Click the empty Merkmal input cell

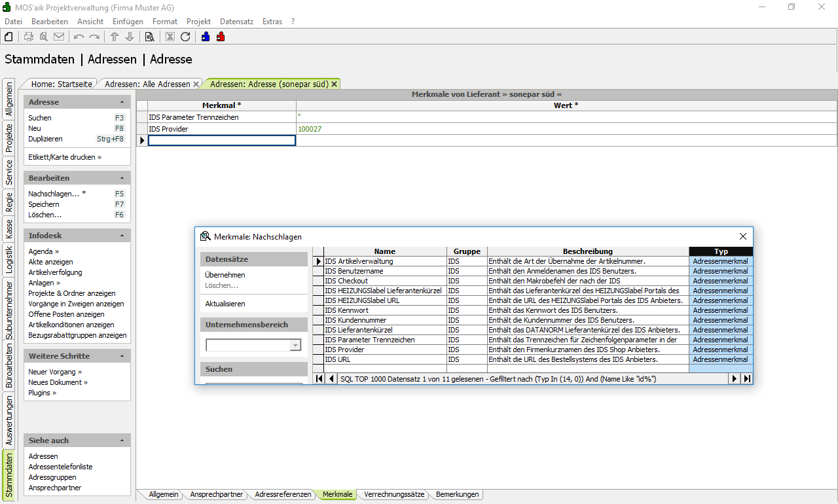(x=222, y=141)
